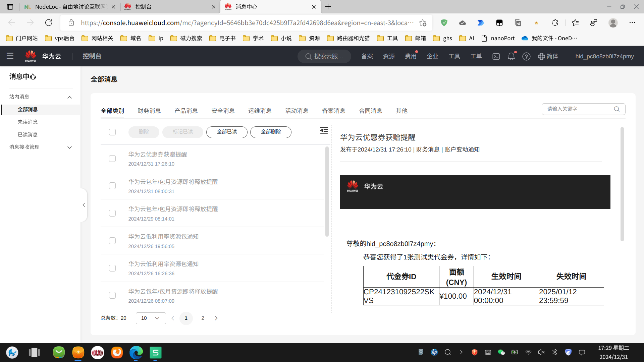Check message dated 2024/12/26 19:56:05

[x=112, y=241]
